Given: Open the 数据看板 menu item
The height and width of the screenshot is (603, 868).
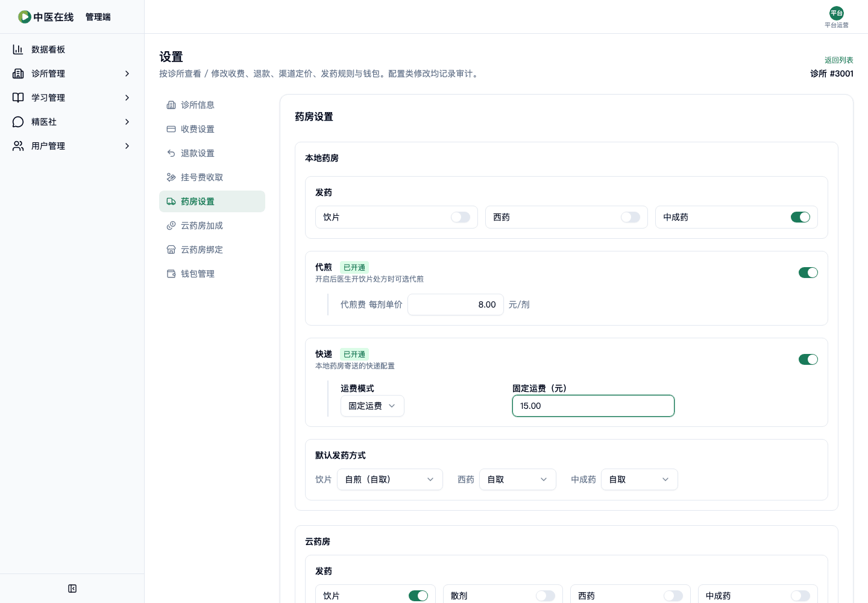Looking at the screenshot, I should pos(72,49).
